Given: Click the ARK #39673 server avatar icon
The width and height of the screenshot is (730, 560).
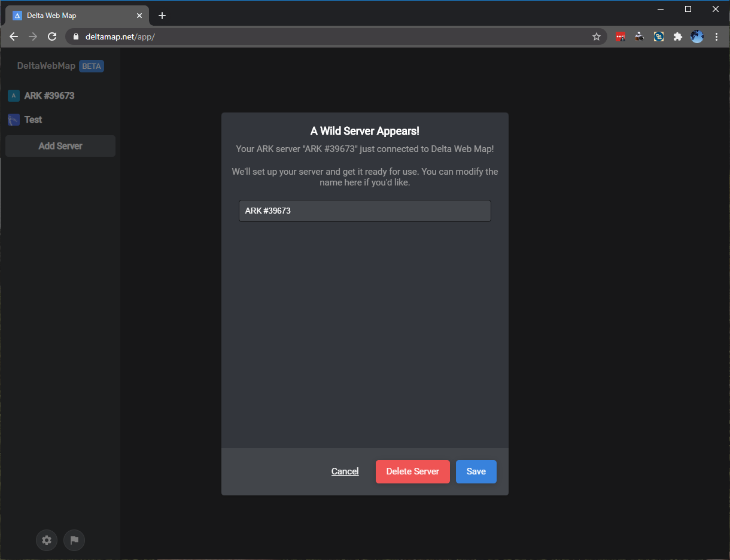Looking at the screenshot, I should click(14, 96).
